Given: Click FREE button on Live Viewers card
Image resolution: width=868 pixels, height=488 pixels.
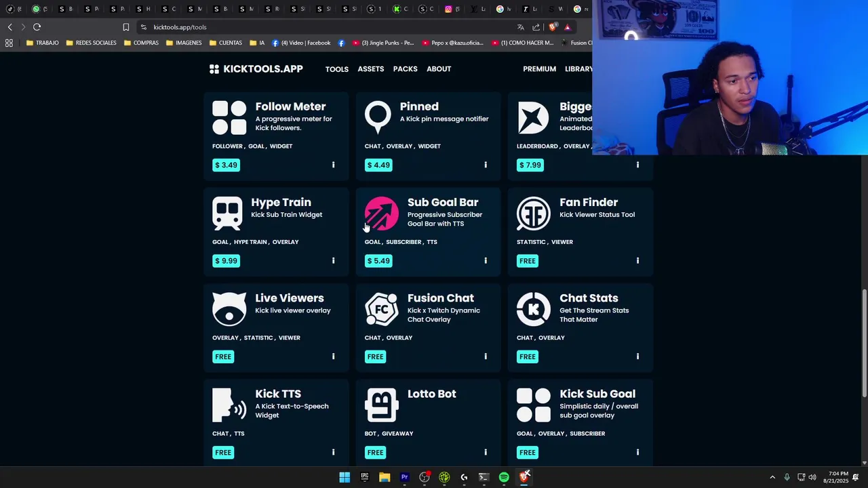Looking at the screenshot, I should 223,356.
